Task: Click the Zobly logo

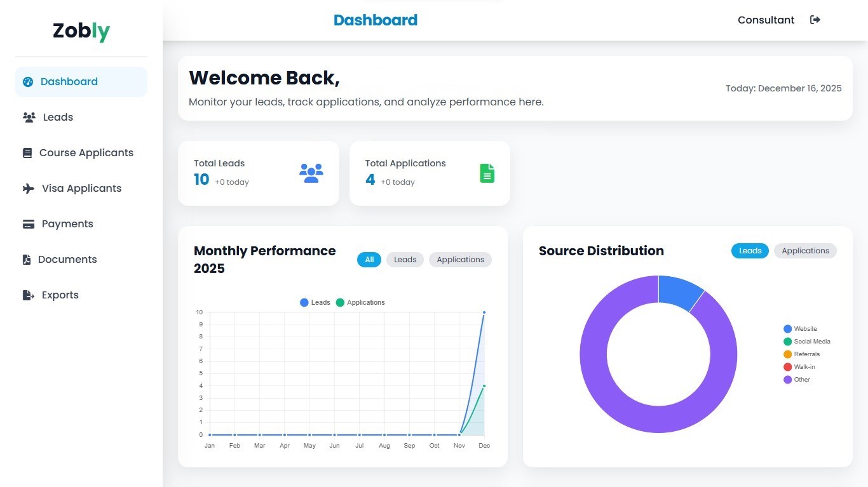Action: tap(81, 31)
